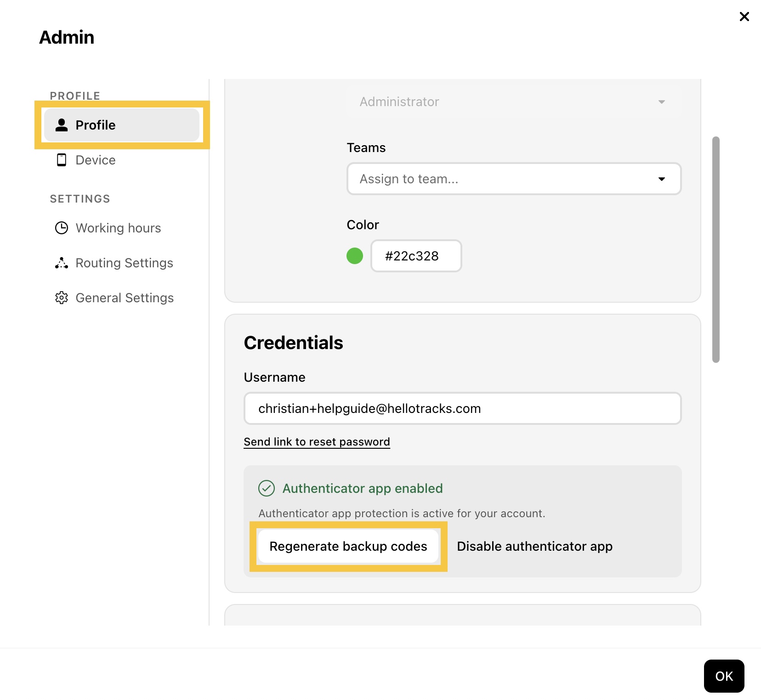Click the General Settings gear icon
This screenshot has width=761, height=700.
tap(62, 298)
